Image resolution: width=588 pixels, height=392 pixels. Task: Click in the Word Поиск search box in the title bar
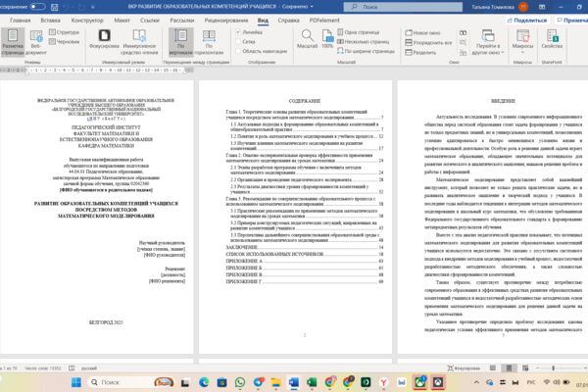(x=403, y=7)
